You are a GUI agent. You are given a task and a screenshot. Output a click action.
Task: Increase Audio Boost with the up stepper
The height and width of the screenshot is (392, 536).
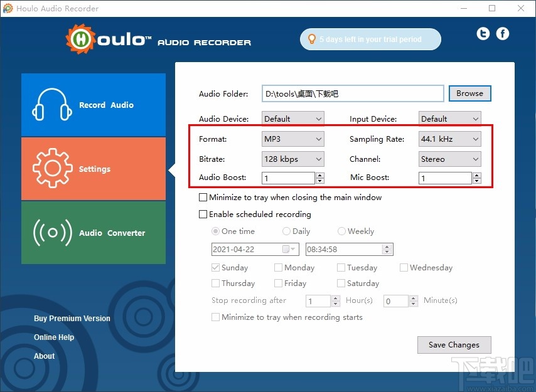[x=319, y=175]
